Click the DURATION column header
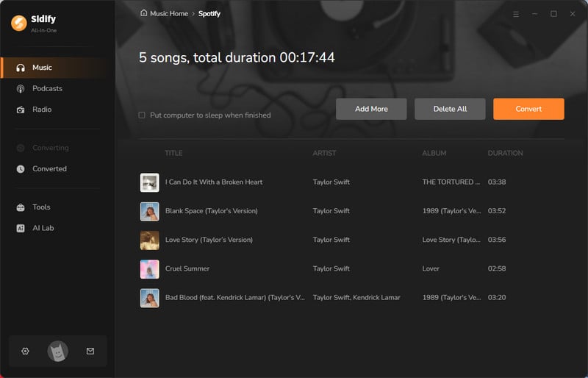588x378 pixels. point(505,153)
